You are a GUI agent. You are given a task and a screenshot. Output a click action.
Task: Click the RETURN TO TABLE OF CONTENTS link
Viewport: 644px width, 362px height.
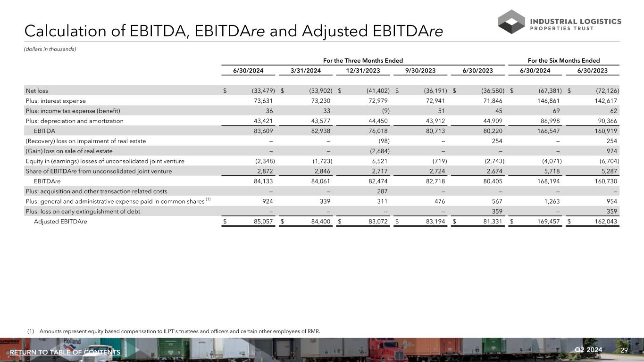pyautogui.click(x=65, y=353)
